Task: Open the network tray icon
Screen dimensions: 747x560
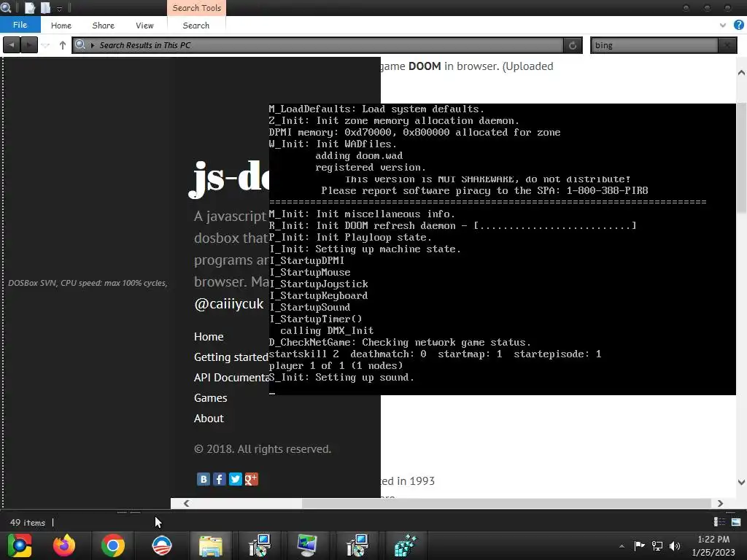Action: click(x=657, y=545)
